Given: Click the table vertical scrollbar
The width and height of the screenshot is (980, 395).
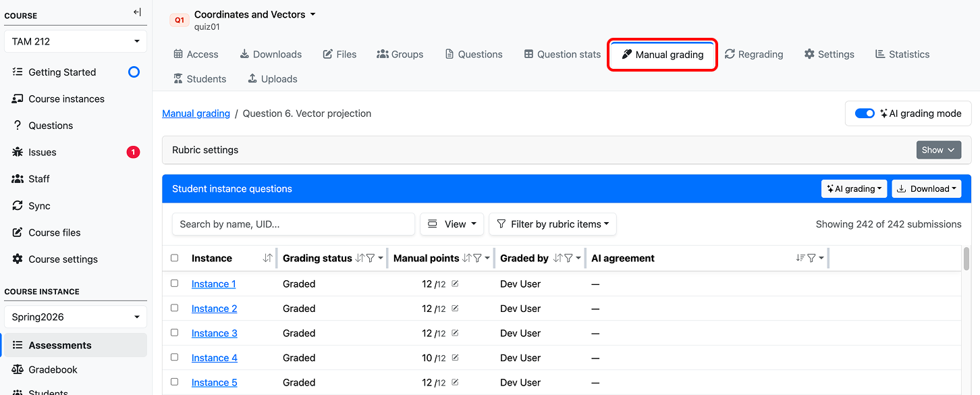Looking at the screenshot, I should (967, 258).
